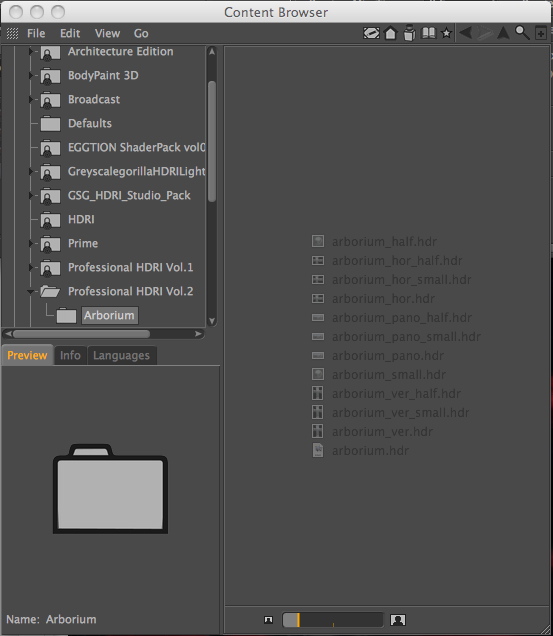Select the Arborium tree label
The width and height of the screenshot is (553, 636).
(x=110, y=315)
